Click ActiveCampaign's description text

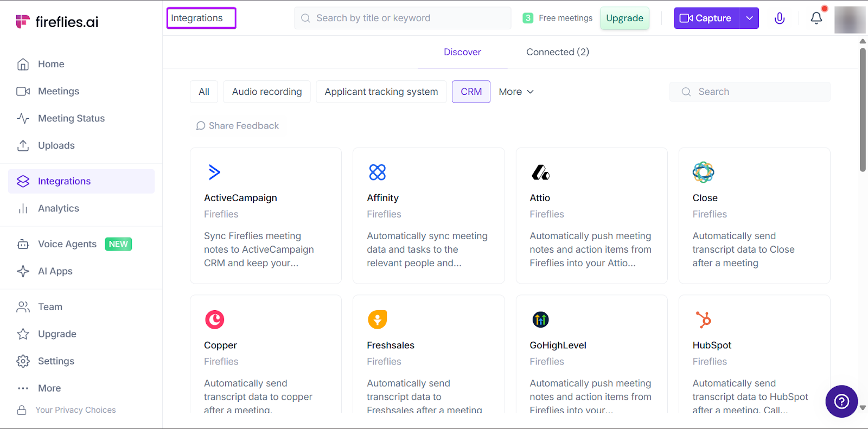[x=259, y=249]
